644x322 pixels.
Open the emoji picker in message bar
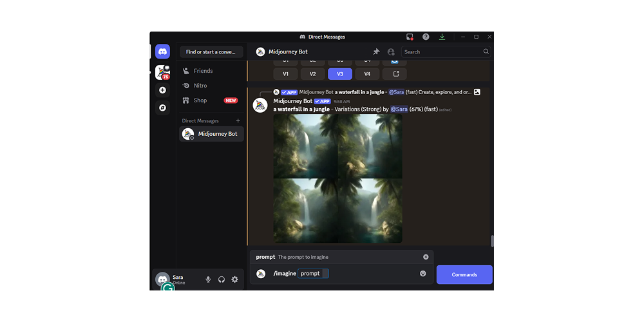pos(422,274)
